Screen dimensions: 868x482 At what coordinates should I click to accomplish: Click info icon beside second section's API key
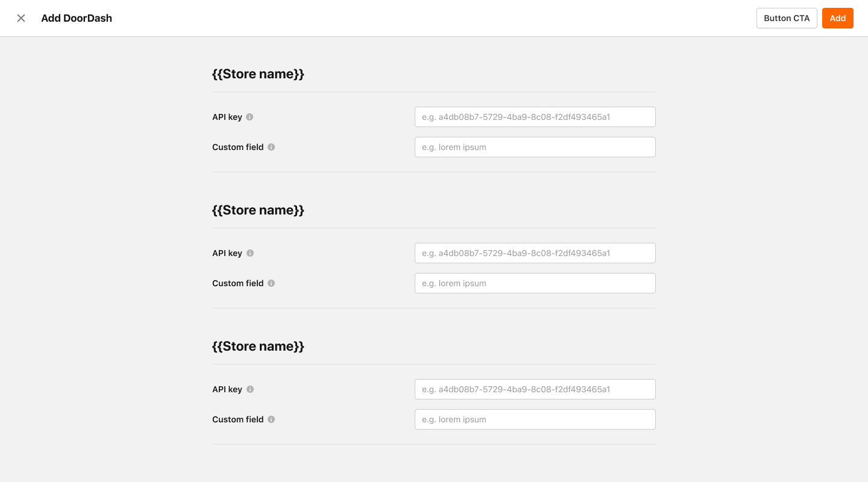click(250, 253)
